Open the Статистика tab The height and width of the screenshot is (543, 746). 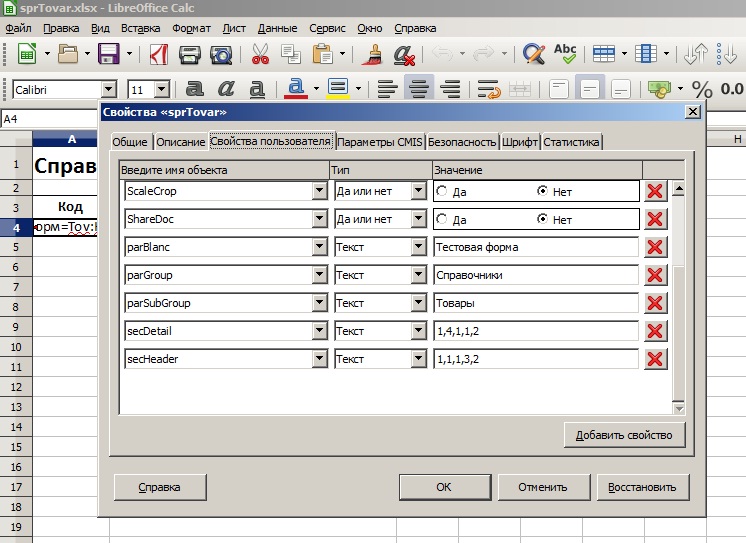click(x=572, y=141)
